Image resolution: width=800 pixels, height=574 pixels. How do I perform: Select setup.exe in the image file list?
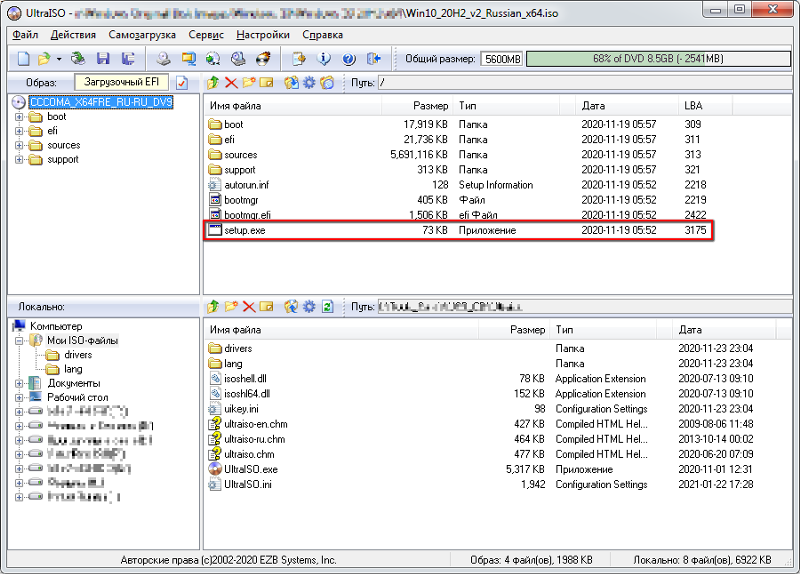click(245, 230)
